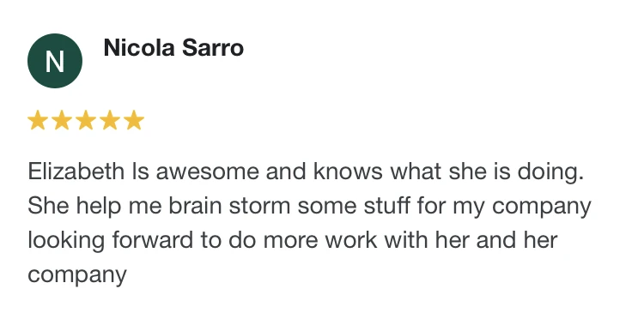Viewport: 644px width, 313px height.
Task: Click the surname Sarro in the header
Action: click(213, 47)
